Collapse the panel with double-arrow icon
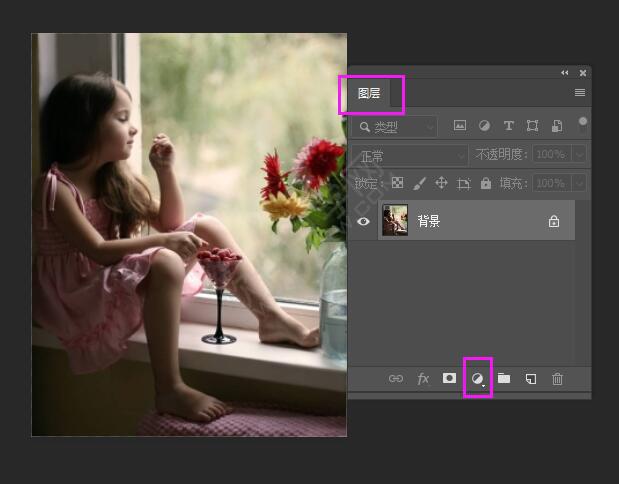 [565, 73]
